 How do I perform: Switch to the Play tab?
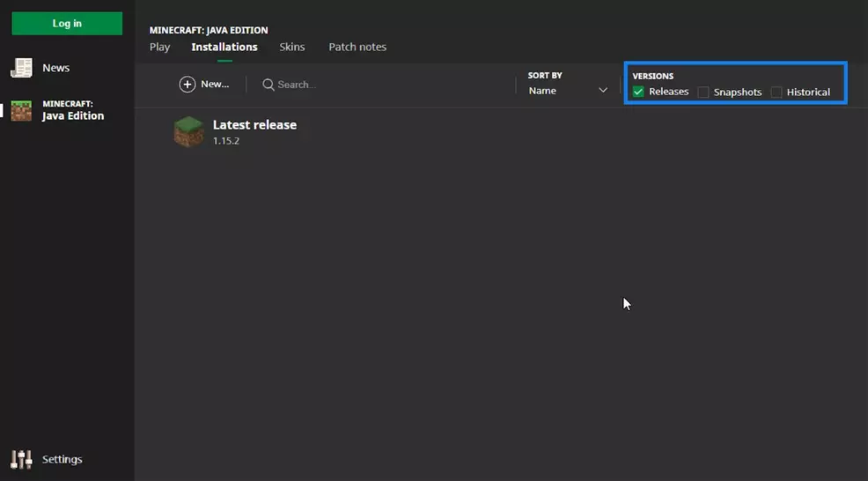click(159, 47)
